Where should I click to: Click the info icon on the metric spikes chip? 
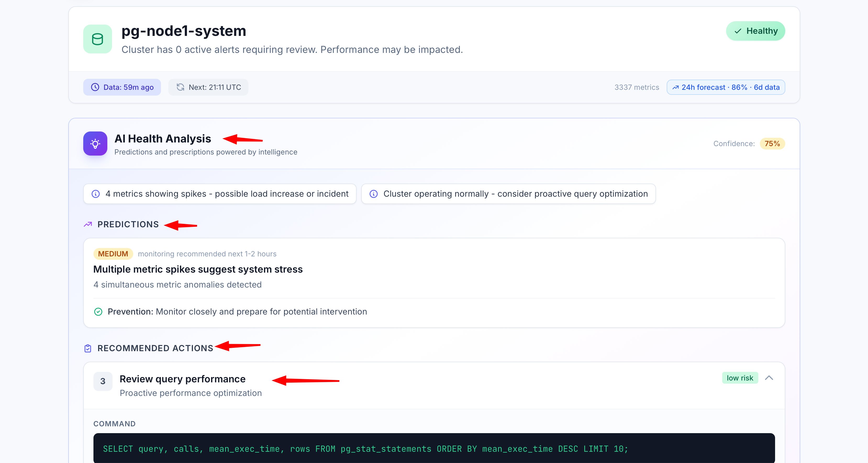(x=96, y=194)
